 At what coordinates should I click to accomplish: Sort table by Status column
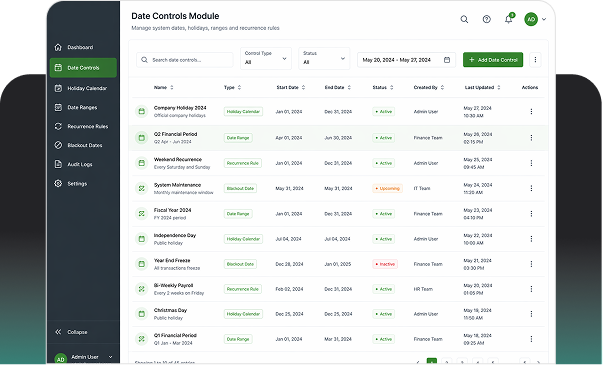pyautogui.click(x=383, y=87)
